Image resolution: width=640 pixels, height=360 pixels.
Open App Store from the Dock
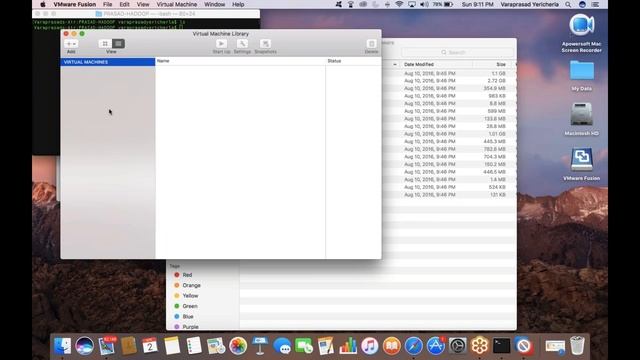point(436,346)
